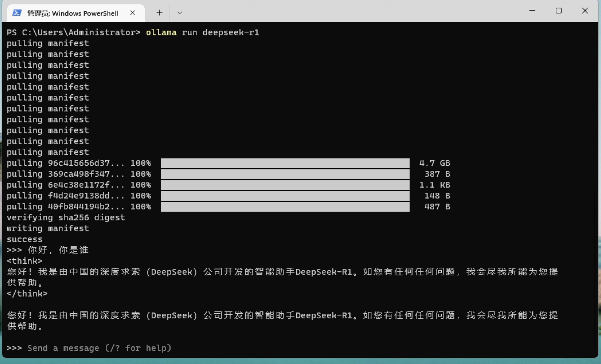Screen dimensions: 601x364
Task: Select the 管理员: Windows PowerShell tab
Action: (x=76, y=13)
